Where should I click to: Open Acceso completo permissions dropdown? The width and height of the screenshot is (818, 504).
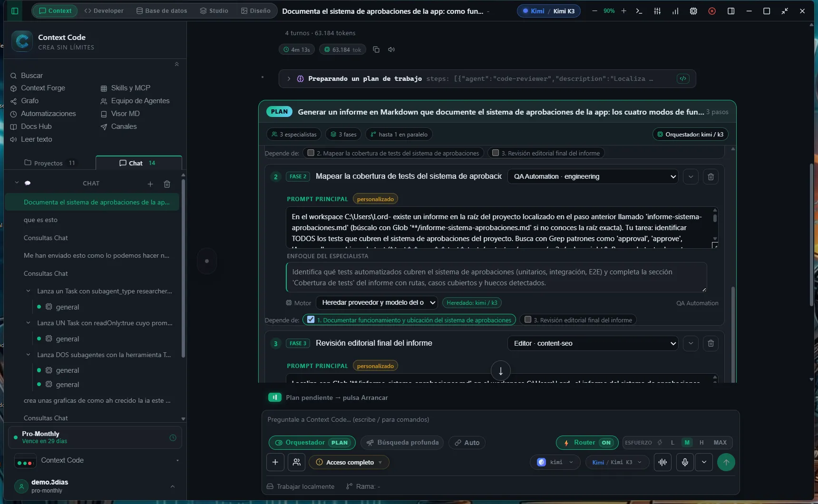coord(349,462)
